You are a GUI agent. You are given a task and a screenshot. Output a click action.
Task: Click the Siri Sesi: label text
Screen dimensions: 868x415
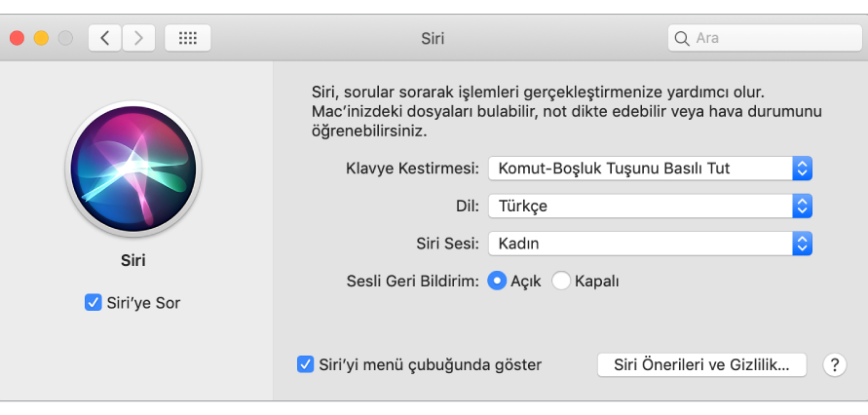click(x=448, y=244)
